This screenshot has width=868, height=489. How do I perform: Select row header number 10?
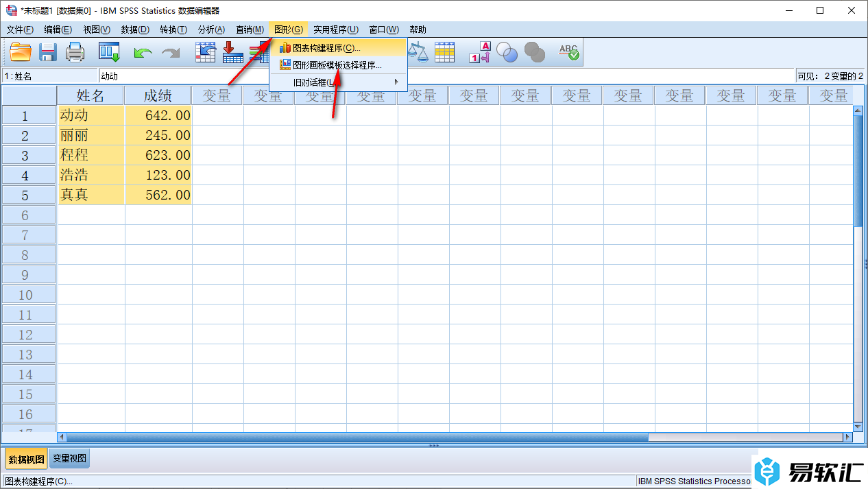pos(29,294)
